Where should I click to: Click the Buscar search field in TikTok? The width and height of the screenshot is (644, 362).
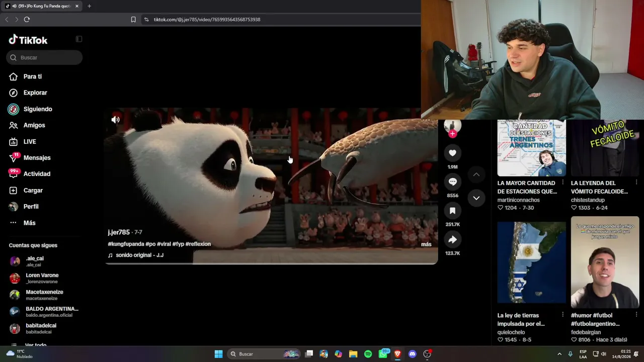(44, 57)
